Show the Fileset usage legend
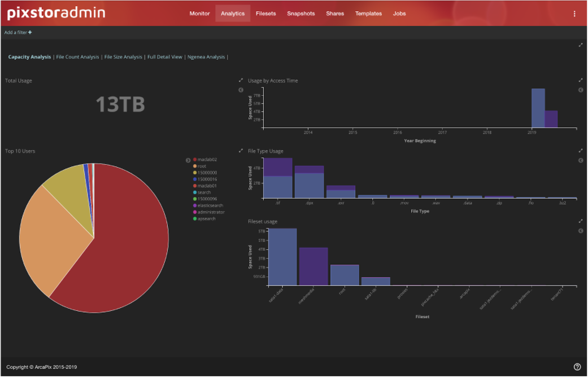This screenshot has height=378, width=588. click(581, 231)
